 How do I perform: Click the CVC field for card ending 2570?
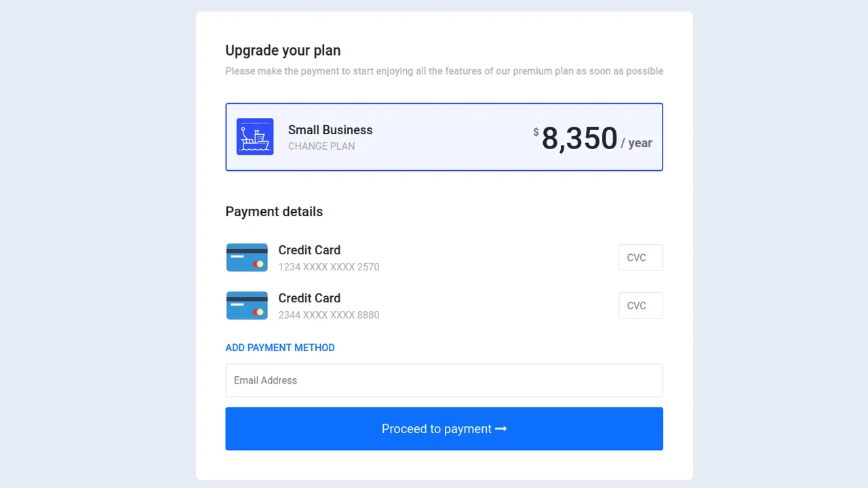640,258
